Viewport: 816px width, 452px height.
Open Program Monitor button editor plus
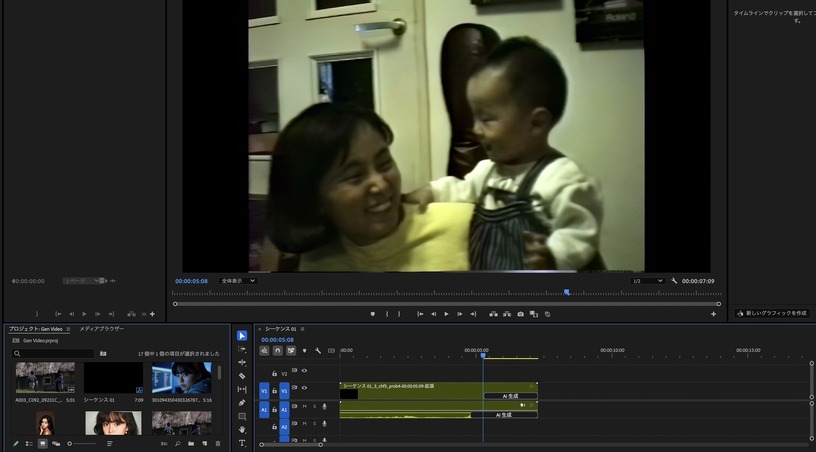(713, 314)
